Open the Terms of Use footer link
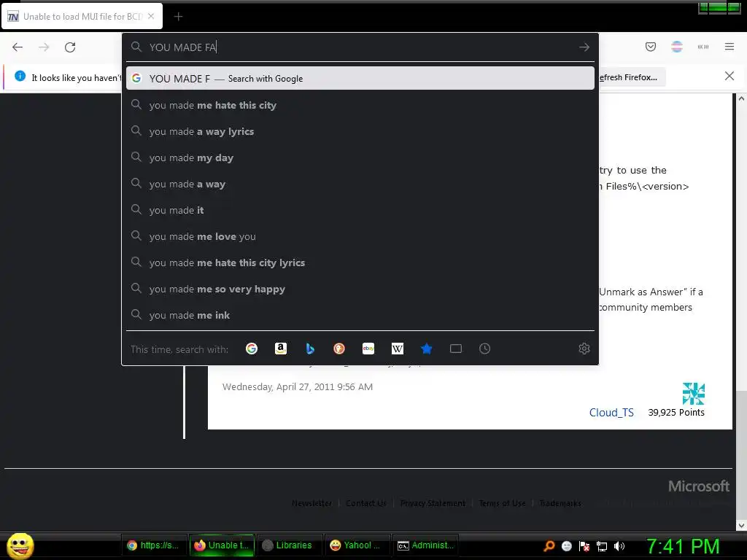 502,503
